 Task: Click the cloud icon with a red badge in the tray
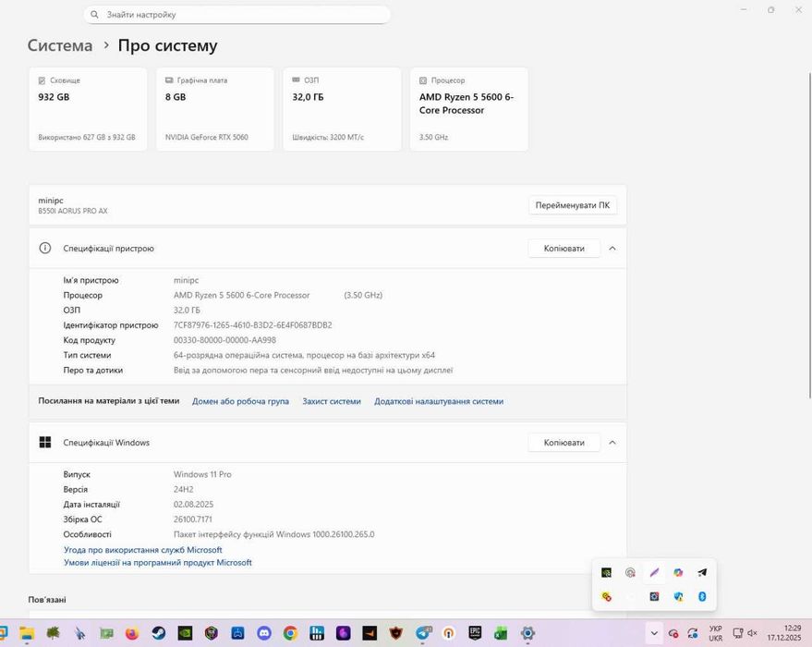click(673, 633)
